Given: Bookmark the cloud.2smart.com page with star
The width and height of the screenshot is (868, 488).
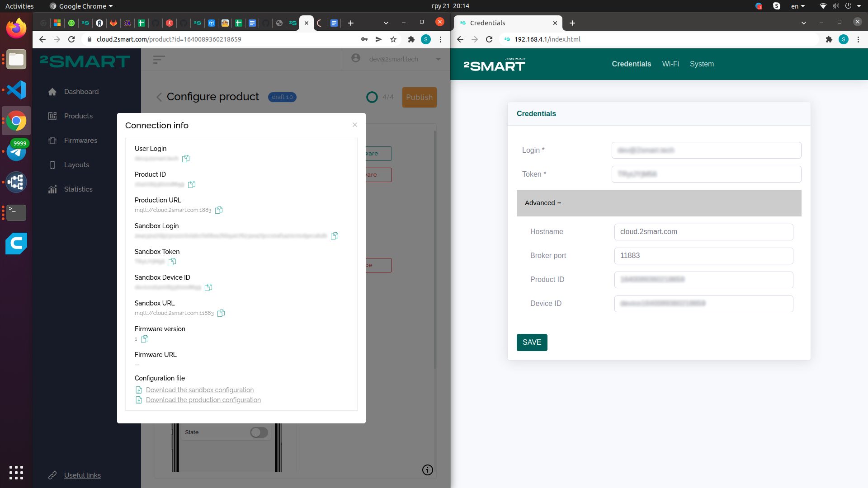Looking at the screenshot, I should [x=393, y=39].
